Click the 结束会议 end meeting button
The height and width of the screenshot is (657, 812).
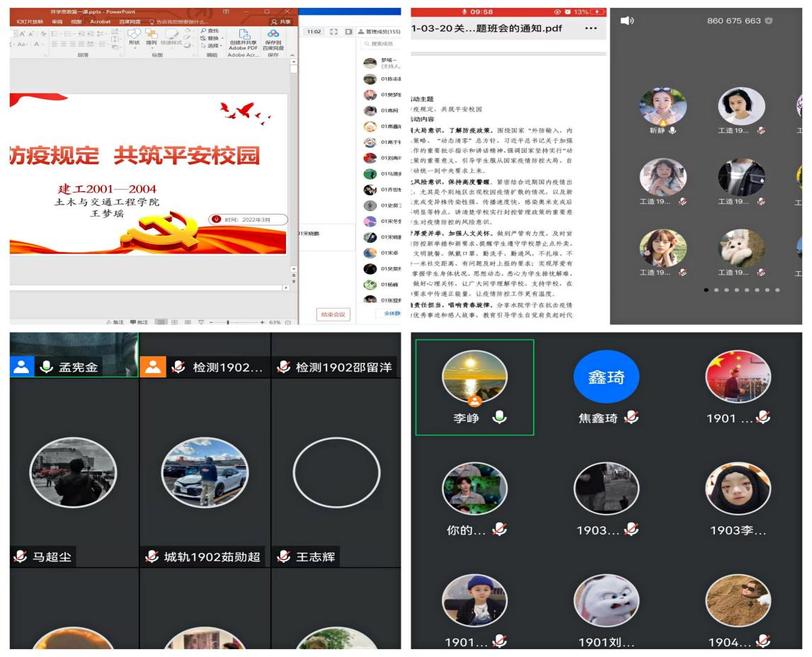pos(333,314)
